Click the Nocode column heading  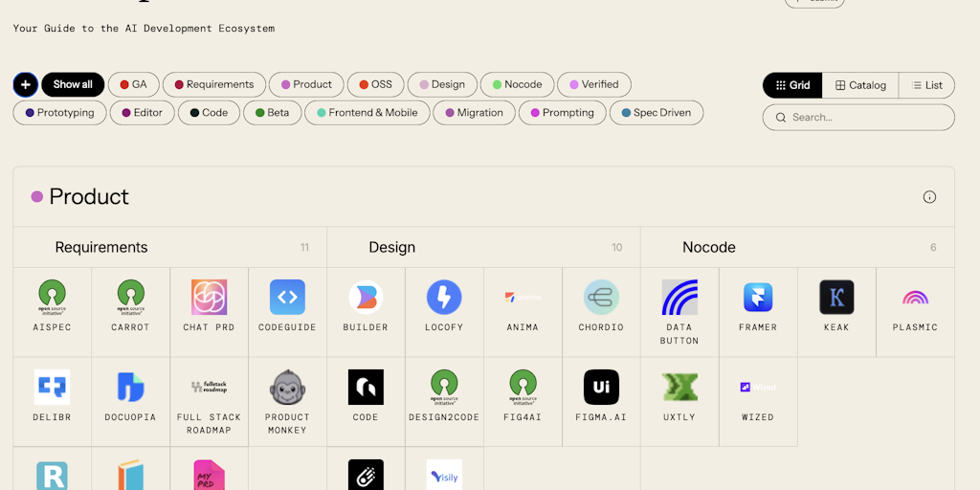(709, 248)
